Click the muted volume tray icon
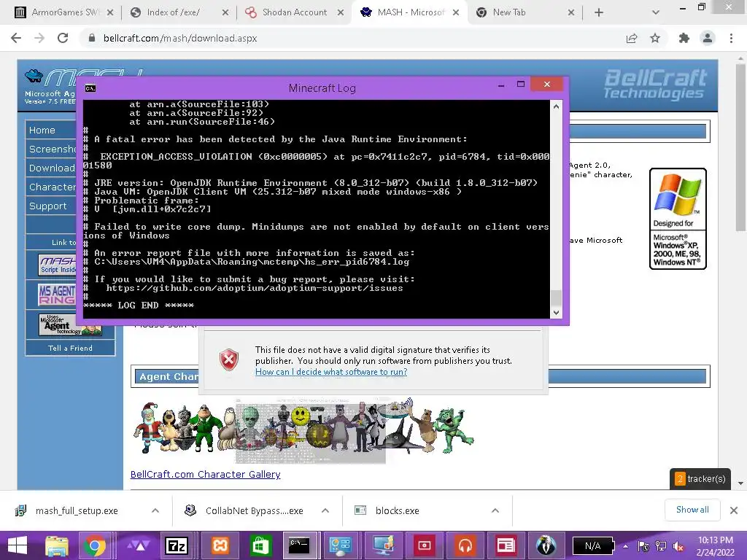This screenshot has width=747, height=560. (678, 546)
